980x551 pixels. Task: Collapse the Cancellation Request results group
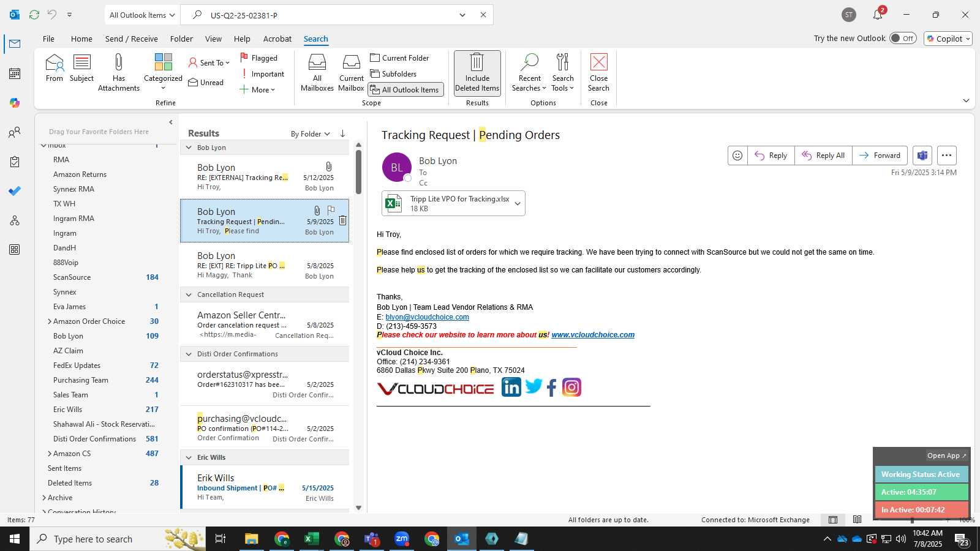pos(189,294)
